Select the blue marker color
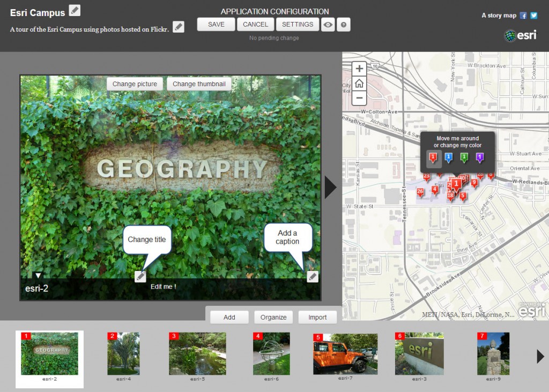Viewport: 549px width, 392px height. click(x=449, y=158)
